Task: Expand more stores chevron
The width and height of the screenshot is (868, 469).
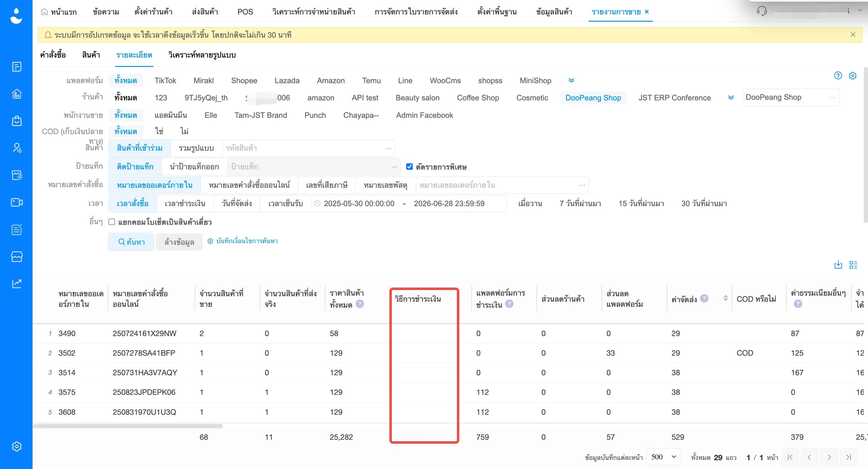Action: coord(731,97)
